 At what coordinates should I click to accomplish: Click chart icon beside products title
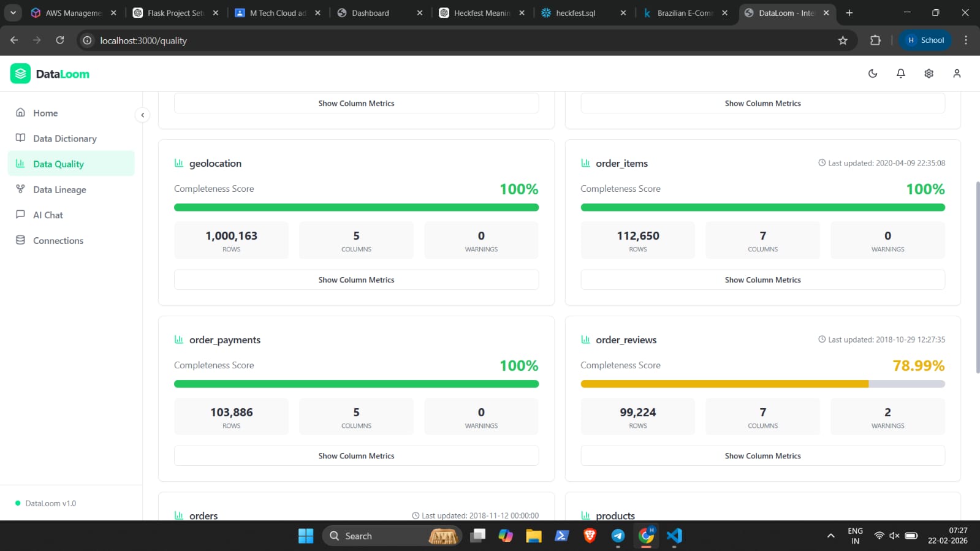click(585, 515)
